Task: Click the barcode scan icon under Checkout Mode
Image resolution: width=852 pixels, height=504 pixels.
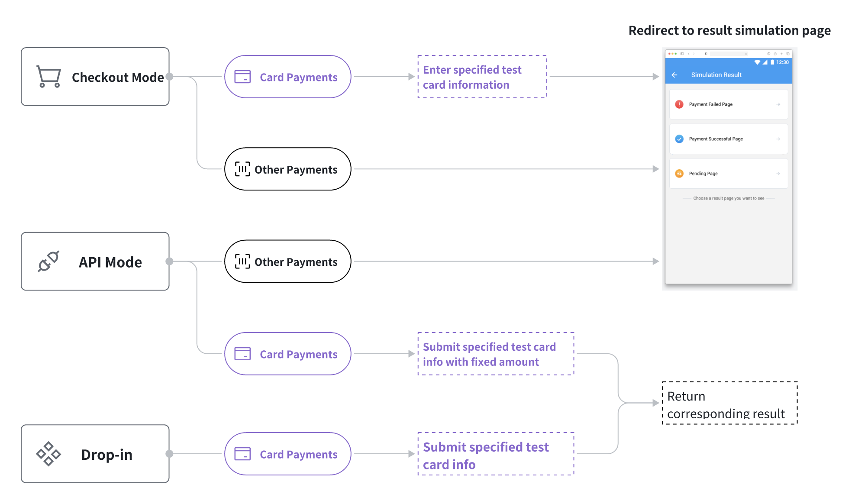Action: [242, 169]
